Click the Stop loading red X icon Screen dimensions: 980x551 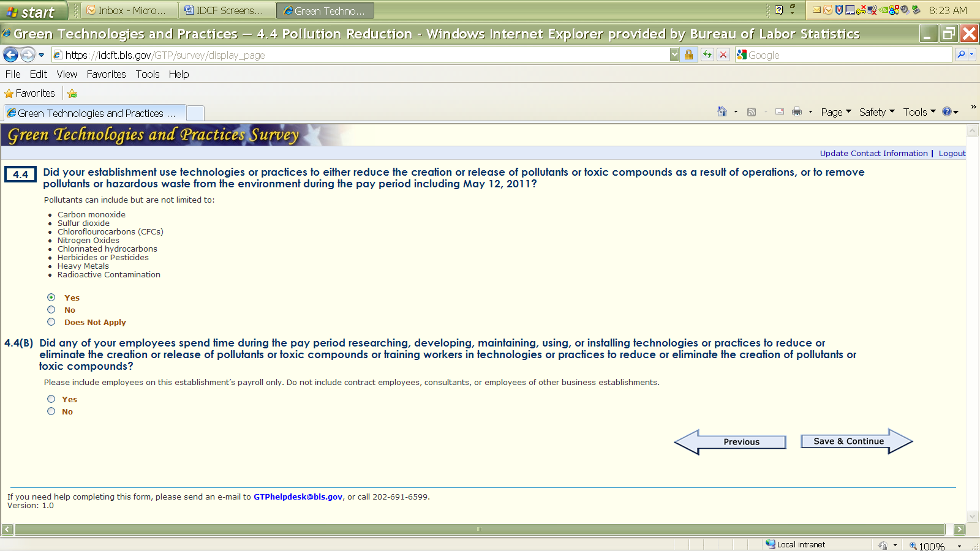tap(723, 55)
